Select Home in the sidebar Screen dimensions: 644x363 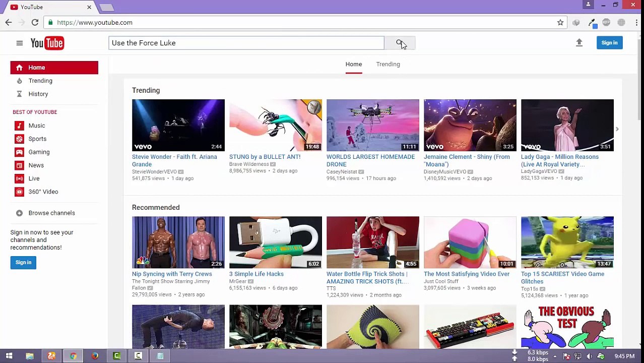[x=54, y=68]
